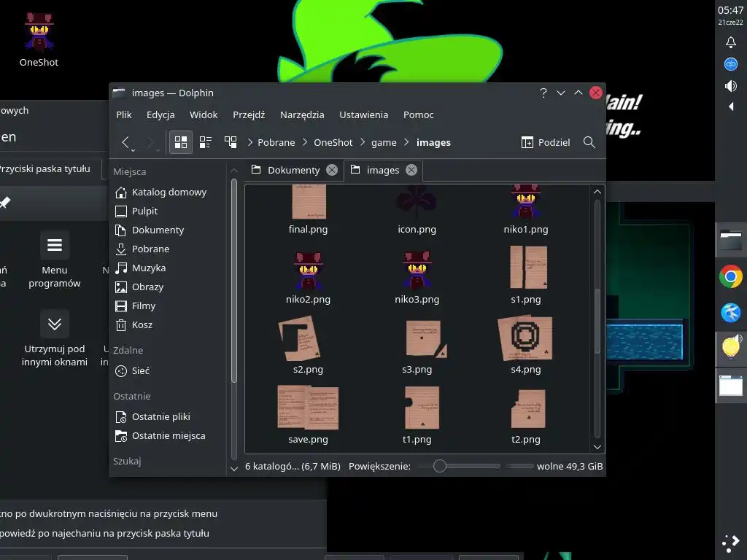Go back in Dolphin navigation
The width and height of the screenshot is (747, 560).
click(125, 142)
